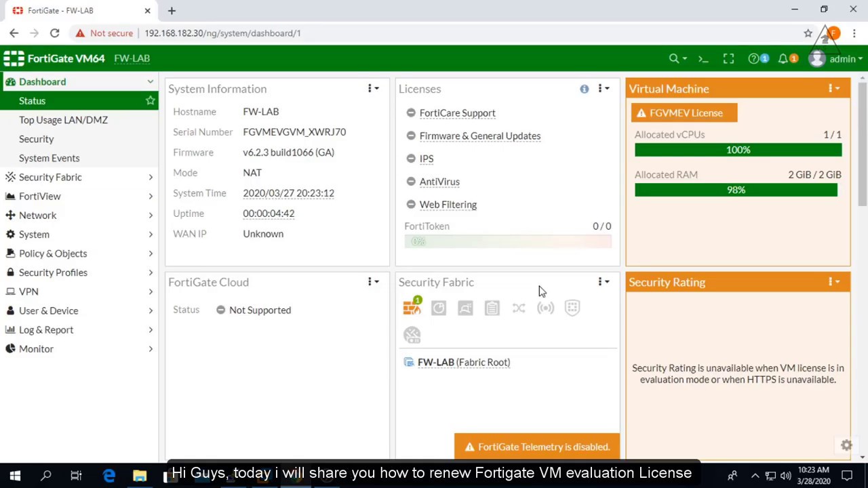Click FW-LAB (Fabric Root) entry
The image size is (868, 488).
point(464,362)
